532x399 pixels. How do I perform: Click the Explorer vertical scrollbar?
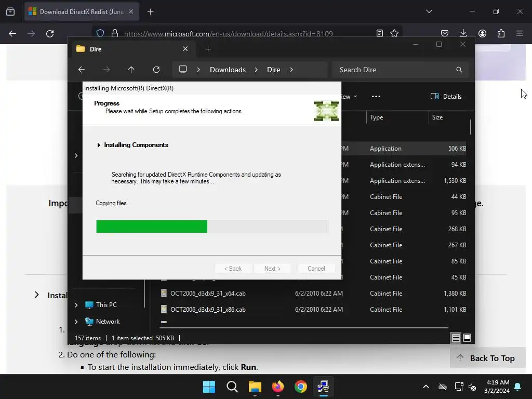[471, 127]
